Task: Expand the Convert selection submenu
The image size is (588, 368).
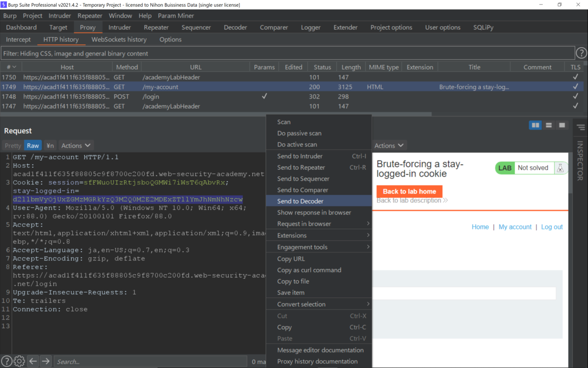Action: click(318, 304)
